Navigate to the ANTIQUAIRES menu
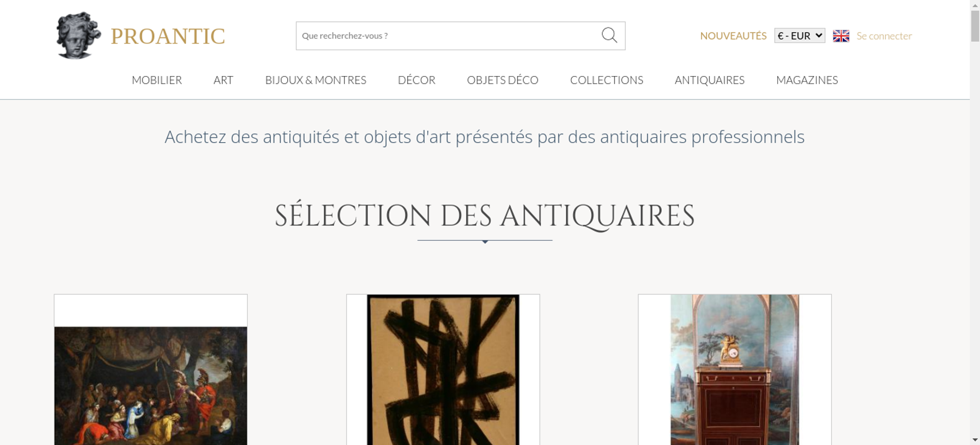This screenshot has height=445, width=980. (710, 80)
